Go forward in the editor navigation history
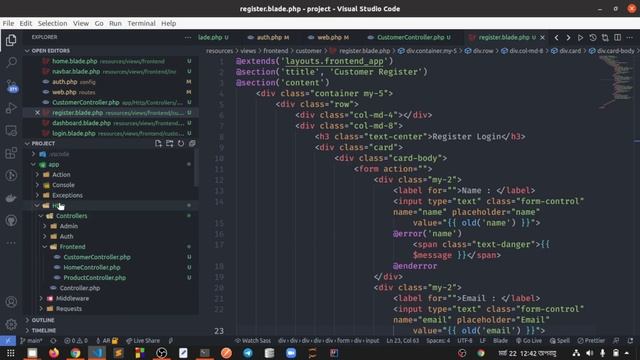This screenshot has height=360, width=640. (x=568, y=38)
